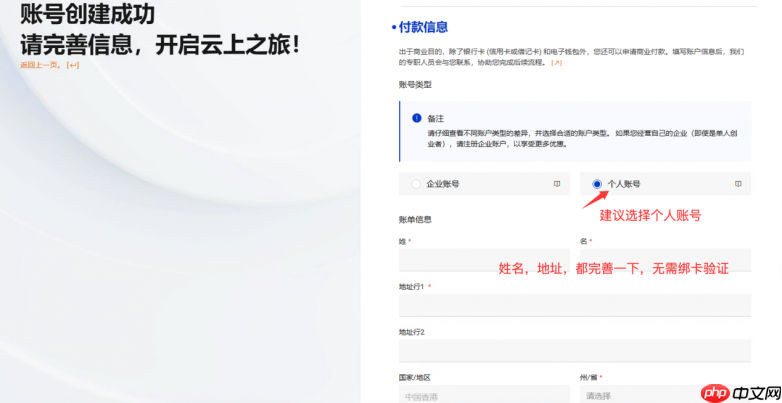
Task: Select the 个人账号 radio button
Action: click(597, 184)
